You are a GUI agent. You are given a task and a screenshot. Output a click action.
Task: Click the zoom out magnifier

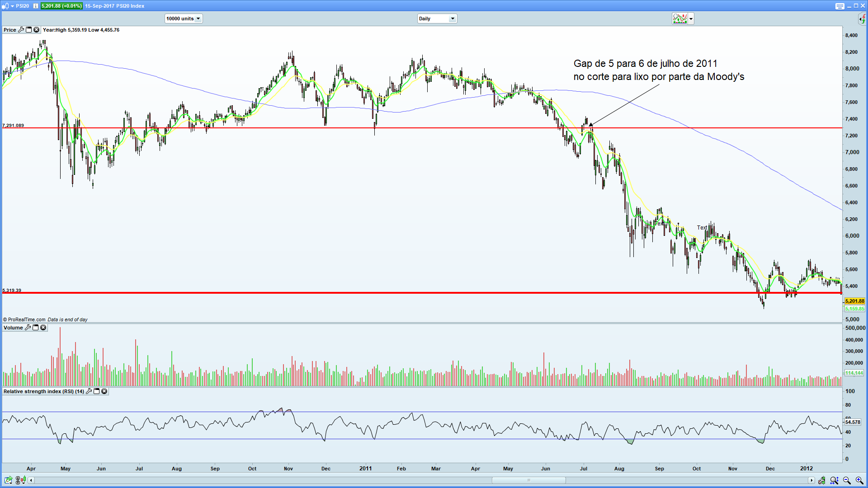[847, 480]
